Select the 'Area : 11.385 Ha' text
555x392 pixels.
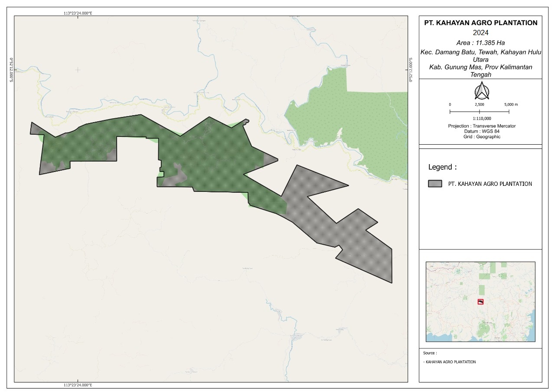point(480,42)
